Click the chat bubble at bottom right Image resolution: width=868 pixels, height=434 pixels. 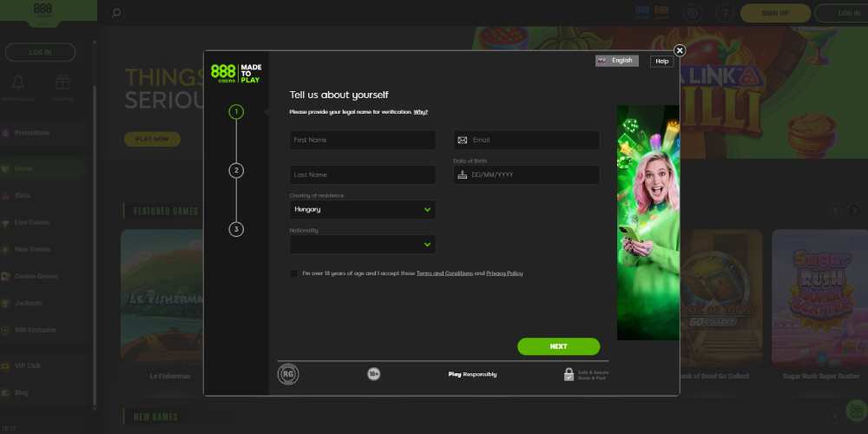(856, 411)
